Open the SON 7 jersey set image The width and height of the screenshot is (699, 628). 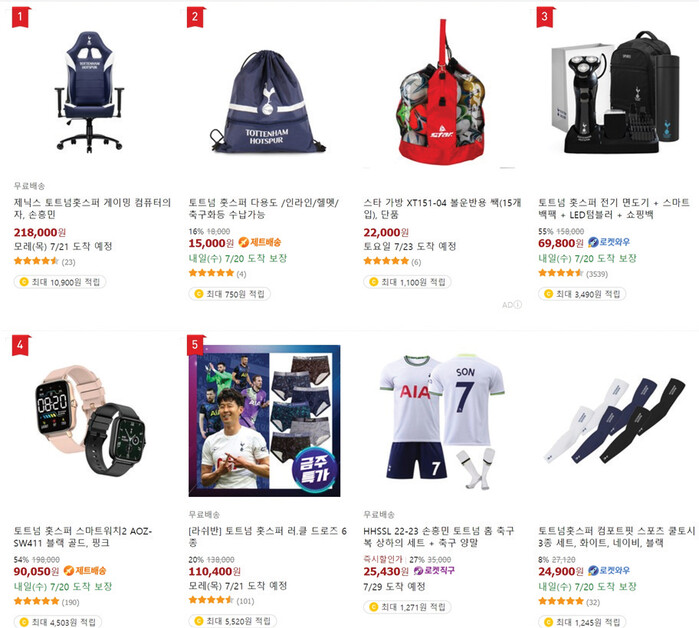(443, 422)
